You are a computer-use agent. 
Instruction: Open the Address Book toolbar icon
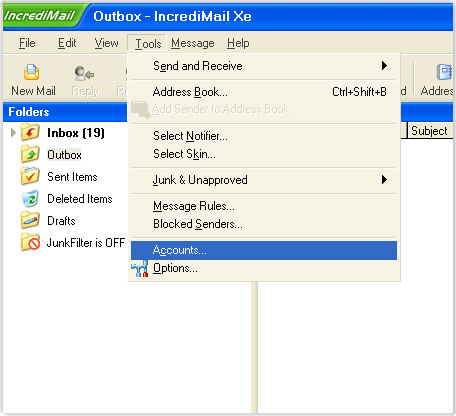pos(444,72)
